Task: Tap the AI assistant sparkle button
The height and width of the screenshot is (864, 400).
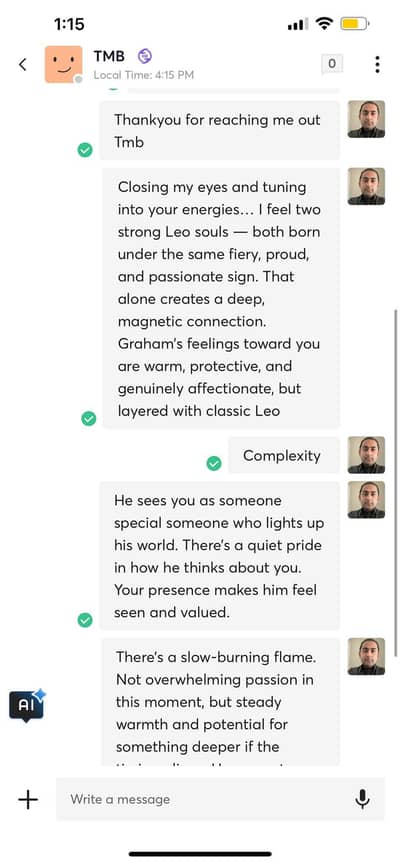Action: pyautogui.click(x=28, y=705)
